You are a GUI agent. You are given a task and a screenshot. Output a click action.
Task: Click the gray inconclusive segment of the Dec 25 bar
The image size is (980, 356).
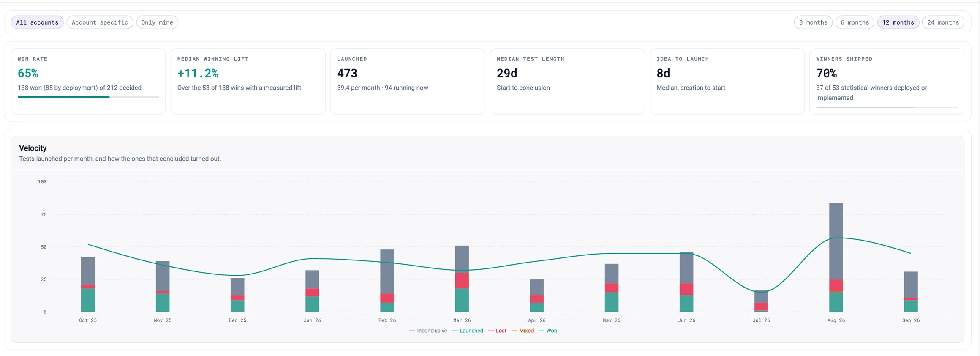(237, 287)
